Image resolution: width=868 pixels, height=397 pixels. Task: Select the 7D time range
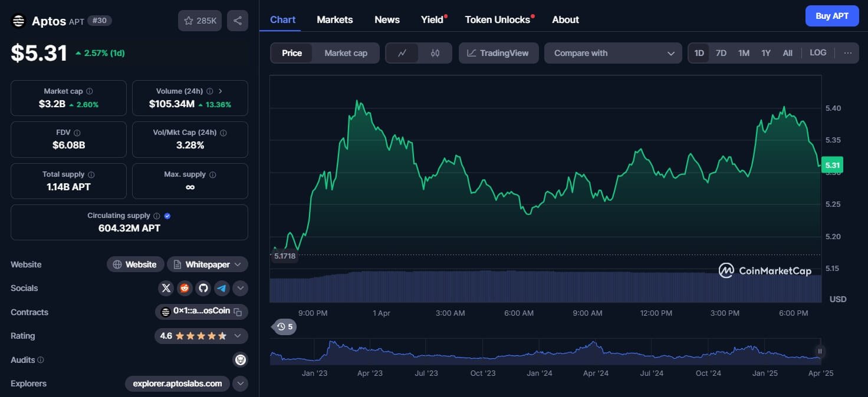tap(721, 53)
